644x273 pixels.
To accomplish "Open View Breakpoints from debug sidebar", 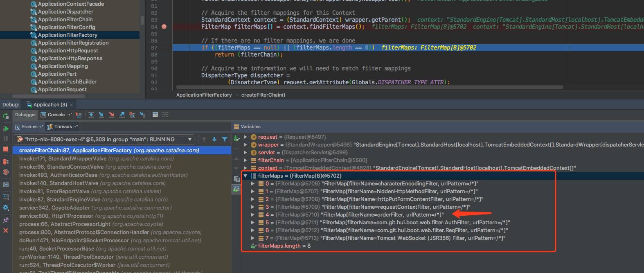I will (x=6, y=161).
